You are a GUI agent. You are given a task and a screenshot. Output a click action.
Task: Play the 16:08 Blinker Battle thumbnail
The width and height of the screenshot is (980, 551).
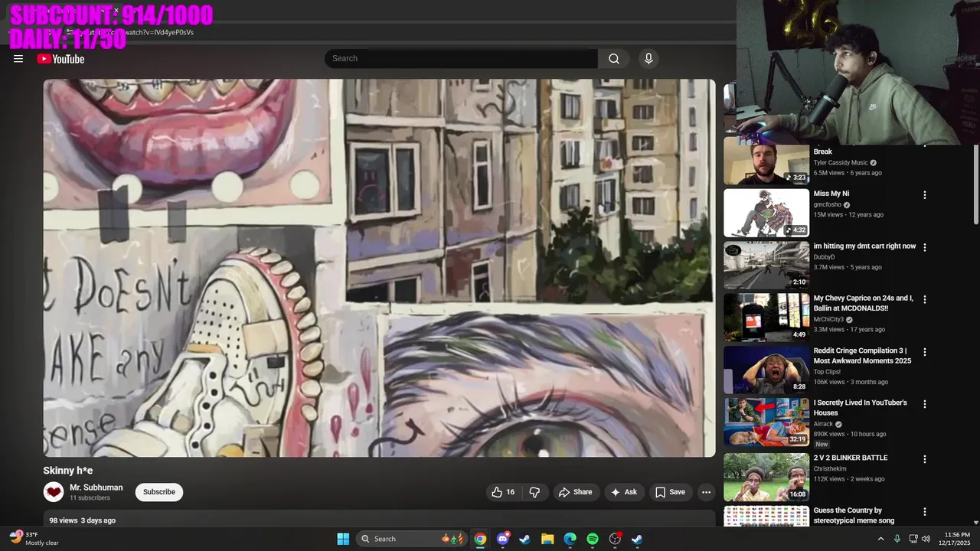coord(766,477)
